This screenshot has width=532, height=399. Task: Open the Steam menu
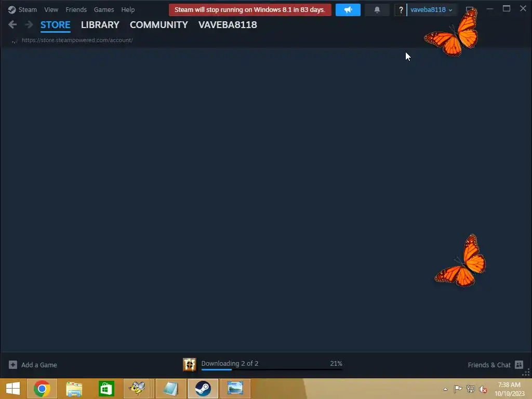pos(28,9)
